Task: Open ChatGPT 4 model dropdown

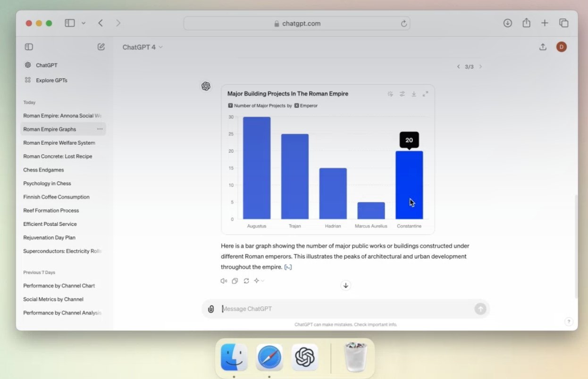Action: (x=143, y=47)
